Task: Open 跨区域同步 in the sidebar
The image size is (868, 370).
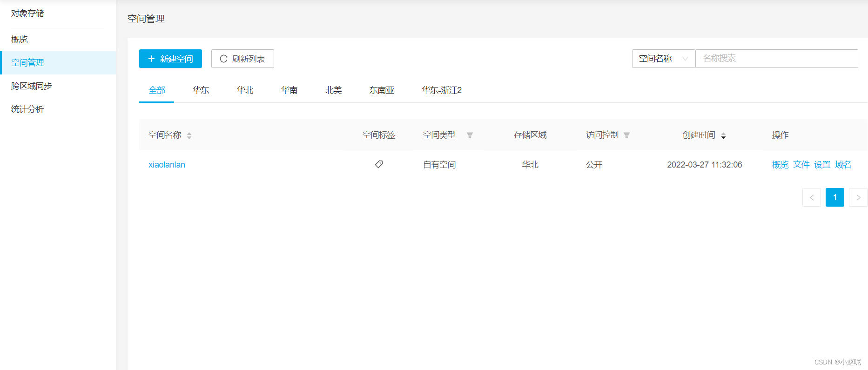Action: (58, 86)
